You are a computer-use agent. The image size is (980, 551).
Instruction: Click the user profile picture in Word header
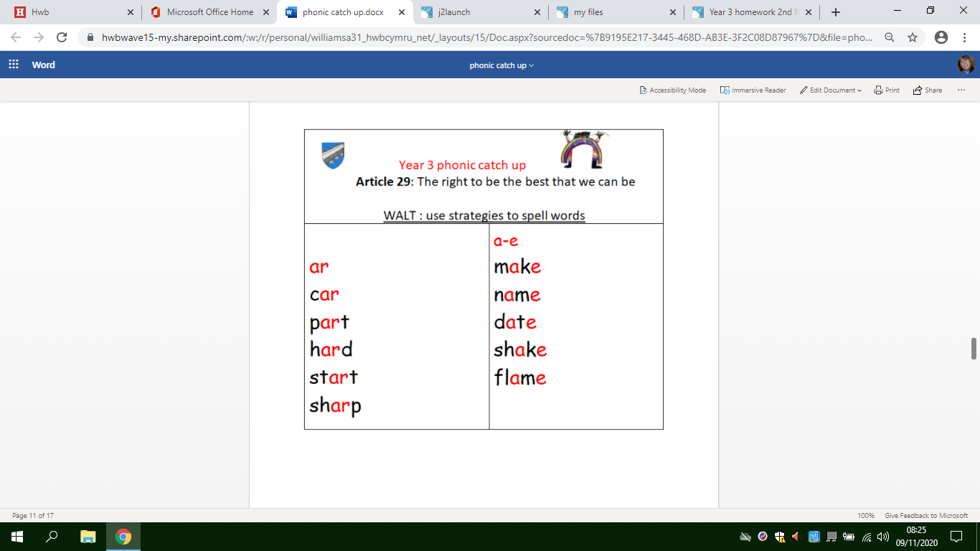point(966,65)
